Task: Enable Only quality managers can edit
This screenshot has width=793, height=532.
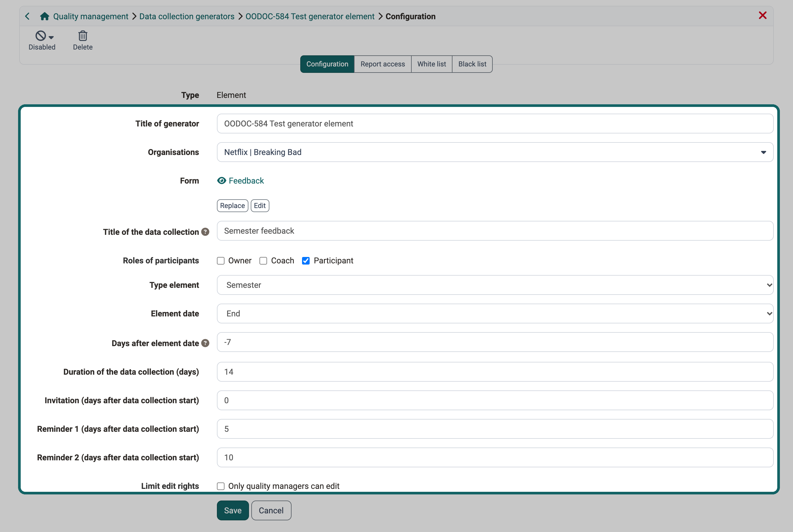Action: pos(221,486)
